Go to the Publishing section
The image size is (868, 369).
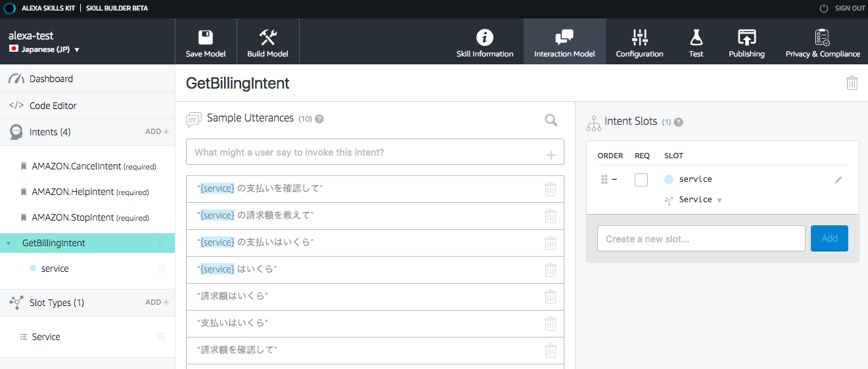[x=746, y=37]
